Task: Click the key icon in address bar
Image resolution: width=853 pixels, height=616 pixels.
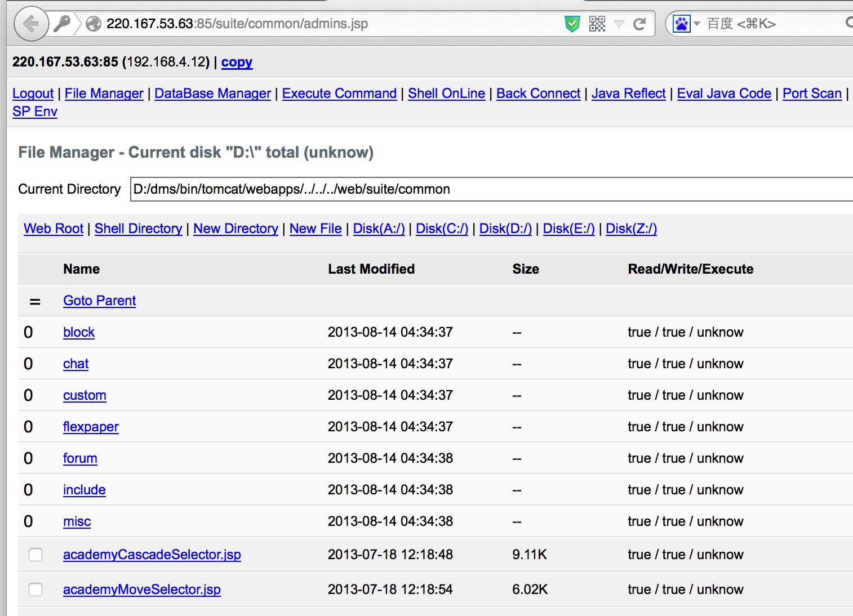Action: tap(61, 24)
